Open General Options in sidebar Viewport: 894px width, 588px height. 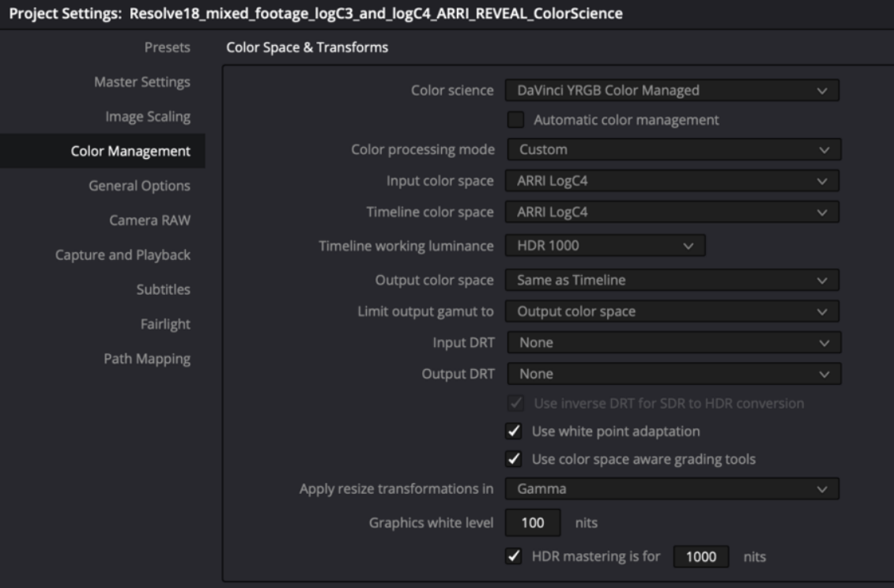tap(139, 186)
